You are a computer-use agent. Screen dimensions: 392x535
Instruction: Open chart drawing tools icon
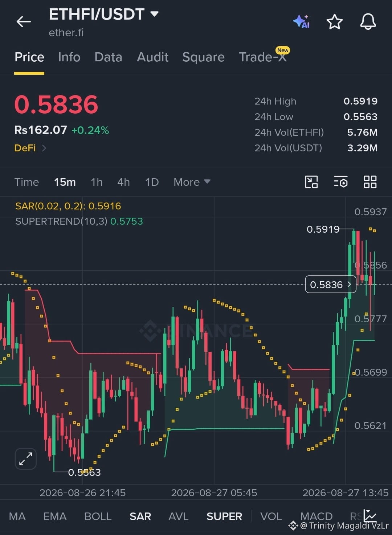coord(311,182)
